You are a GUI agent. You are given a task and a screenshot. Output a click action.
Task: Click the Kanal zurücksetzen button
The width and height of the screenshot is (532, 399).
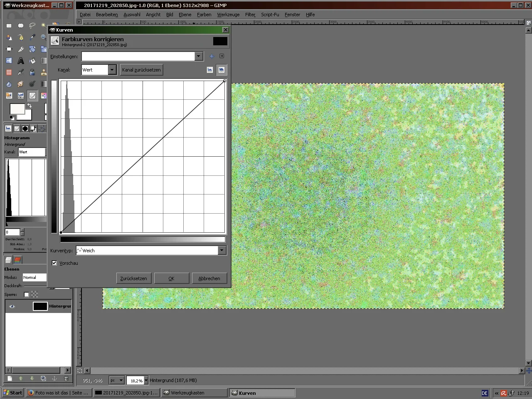(x=141, y=70)
